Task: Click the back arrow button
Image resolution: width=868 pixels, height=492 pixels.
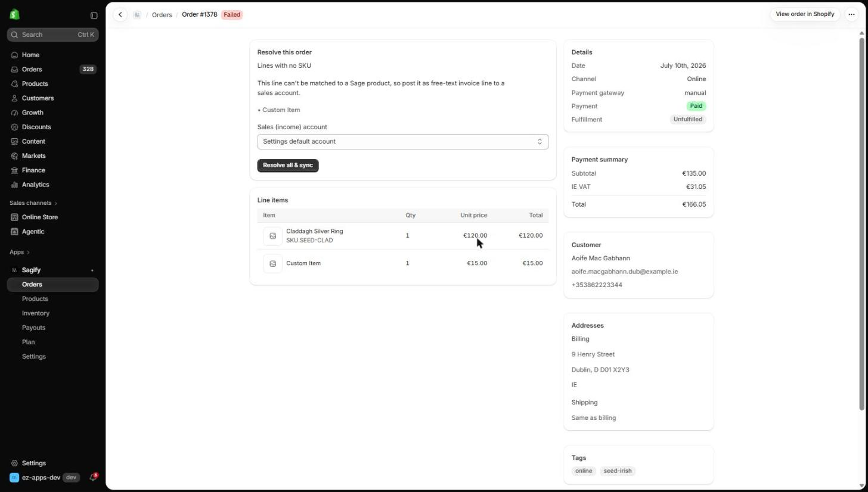Action: pyautogui.click(x=120, y=15)
